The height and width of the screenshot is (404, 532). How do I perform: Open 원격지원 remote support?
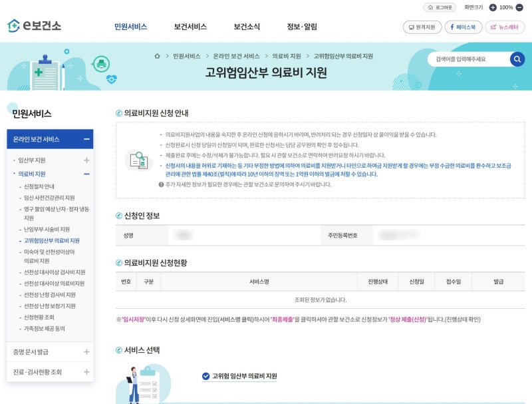tap(422, 27)
